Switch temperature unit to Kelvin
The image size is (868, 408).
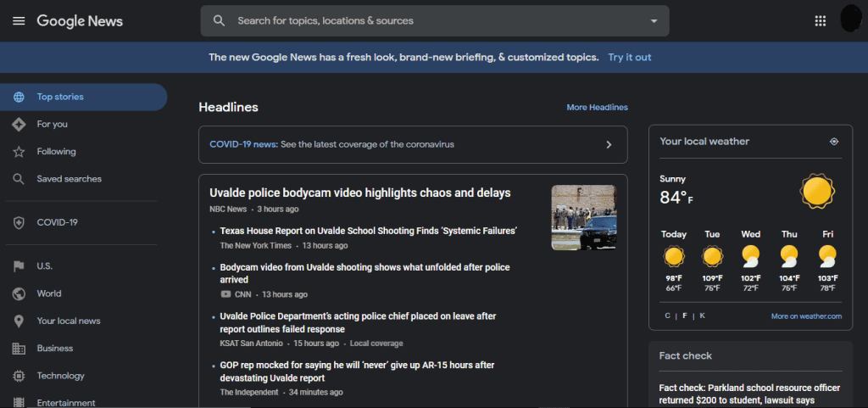click(703, 316)
